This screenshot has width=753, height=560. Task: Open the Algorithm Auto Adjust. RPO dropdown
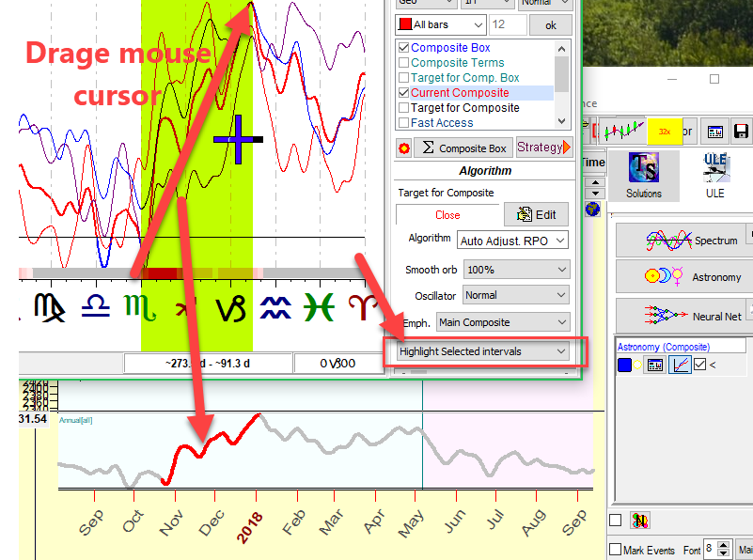(513, 241)
